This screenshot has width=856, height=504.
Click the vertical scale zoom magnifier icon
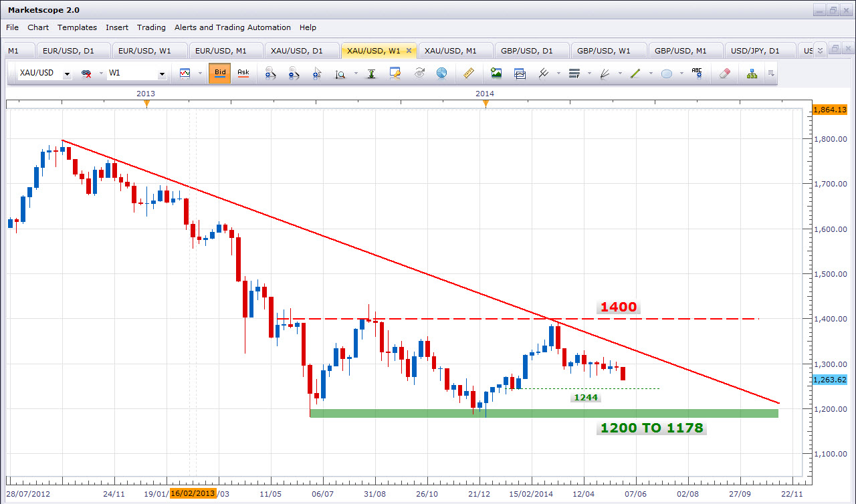tap(340, 74)
